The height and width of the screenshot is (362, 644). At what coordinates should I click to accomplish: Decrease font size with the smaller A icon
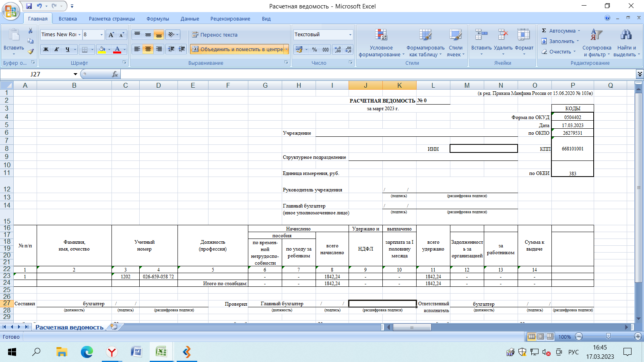point(122,35)
